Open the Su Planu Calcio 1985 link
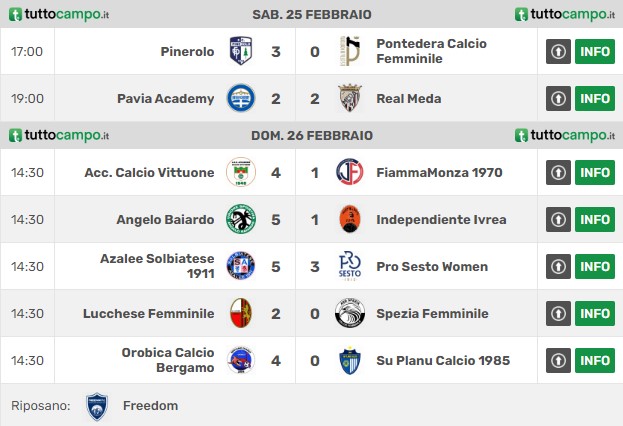Image resolution: width=623 pixels, height=426 pixels. [x=443, y=361]
